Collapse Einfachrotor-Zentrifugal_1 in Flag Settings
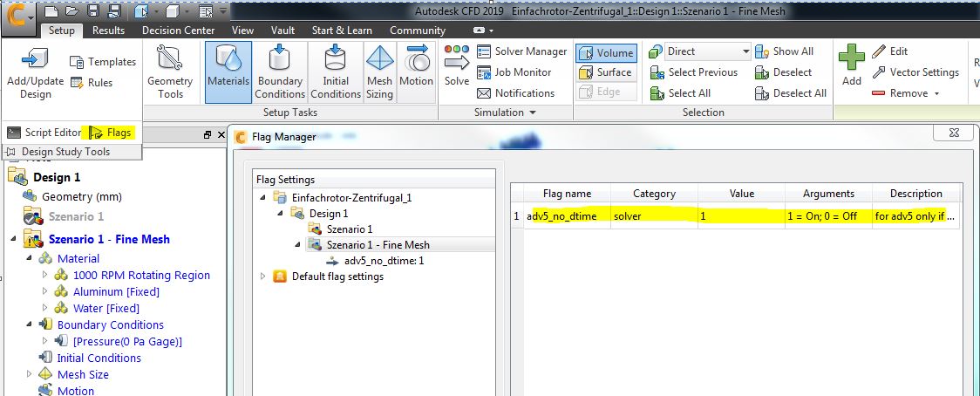This screenshot has height=396, width=980. click(262, 198)
